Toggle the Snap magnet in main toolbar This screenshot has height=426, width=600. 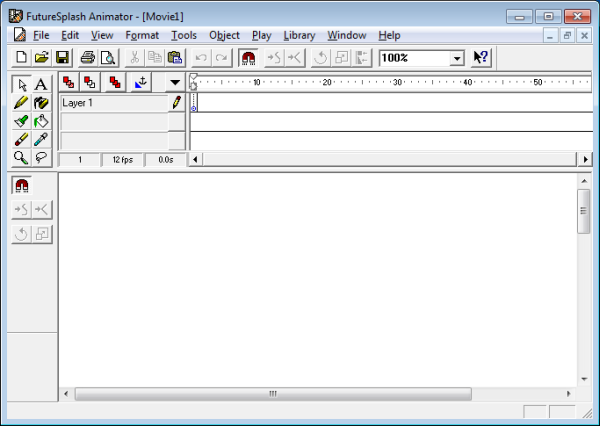[x=247, y=58]
